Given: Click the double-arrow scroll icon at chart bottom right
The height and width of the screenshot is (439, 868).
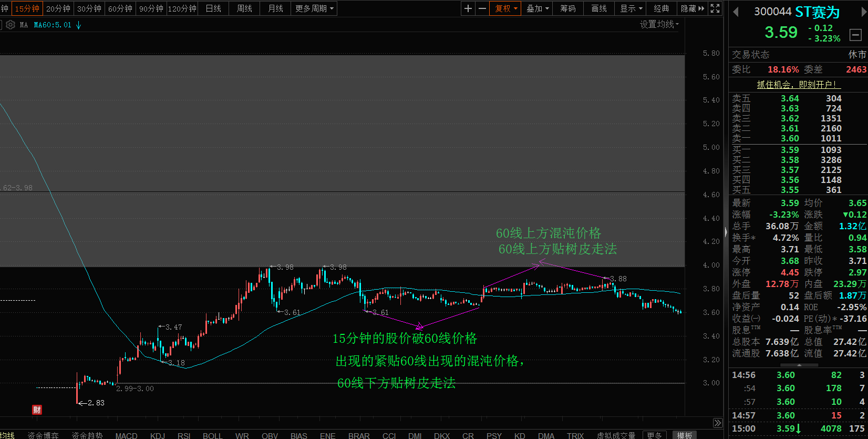Looking at the screenshot, I should click(x=718, y=423).
